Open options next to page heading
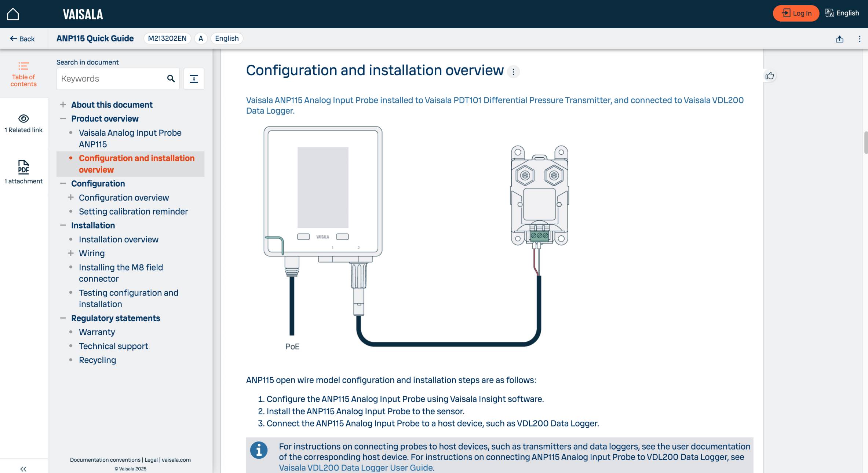Viewport: 868px width, 473px height. (x=513, y=72)
